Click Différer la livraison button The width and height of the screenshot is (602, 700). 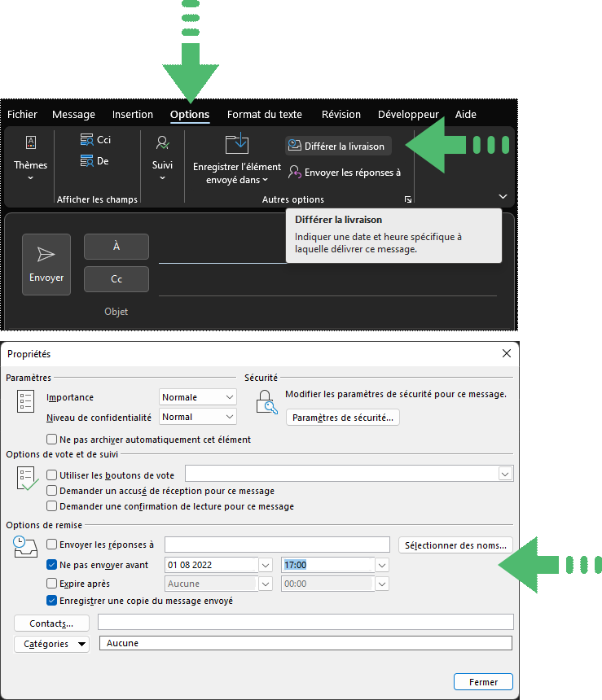coord(338,146)
